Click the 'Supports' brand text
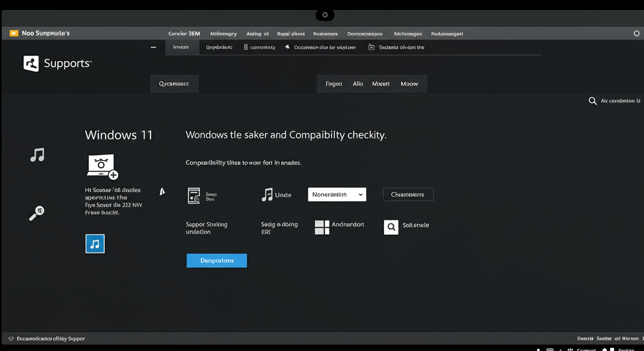 click(x=68, y=64)
